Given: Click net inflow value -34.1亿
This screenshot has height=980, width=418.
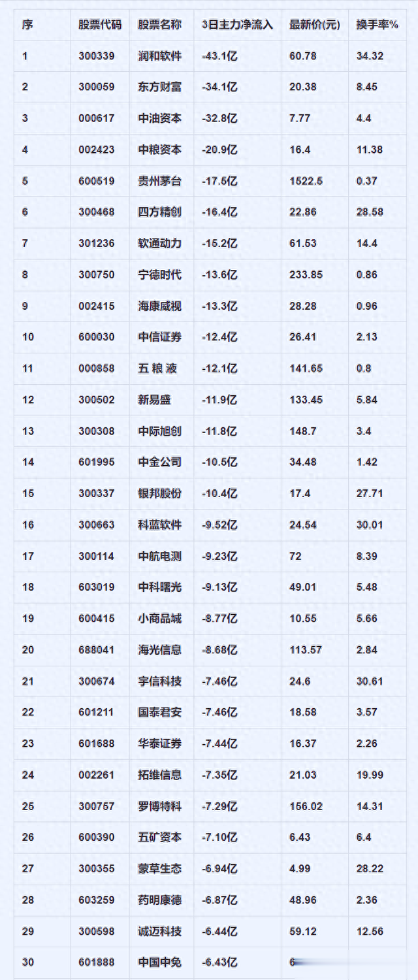Looking at the screenshot, I should tap(219, 88).
